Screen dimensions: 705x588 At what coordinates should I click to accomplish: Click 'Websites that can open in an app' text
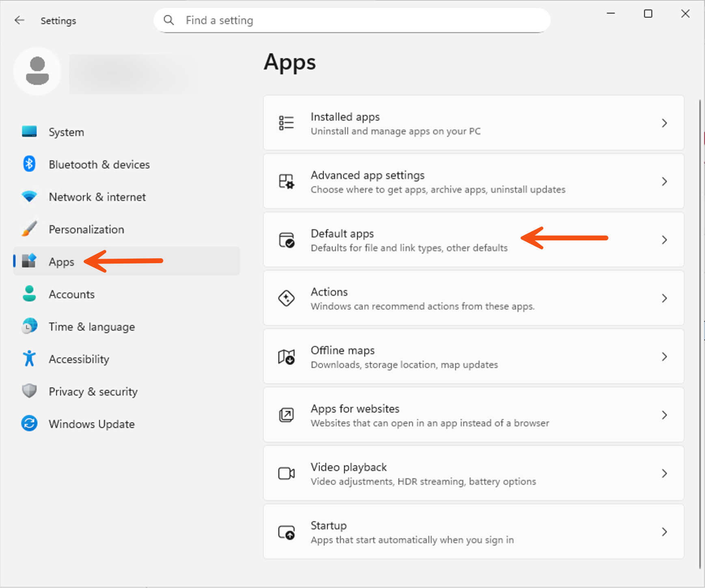[430, 423]
